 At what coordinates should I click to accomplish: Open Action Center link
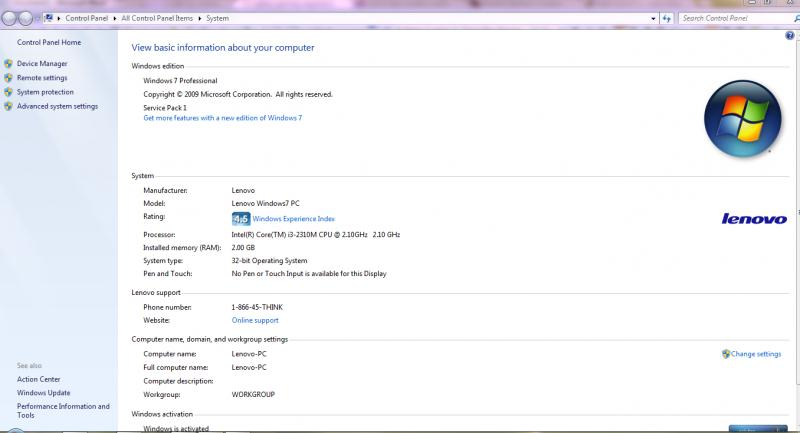[38, 379]
